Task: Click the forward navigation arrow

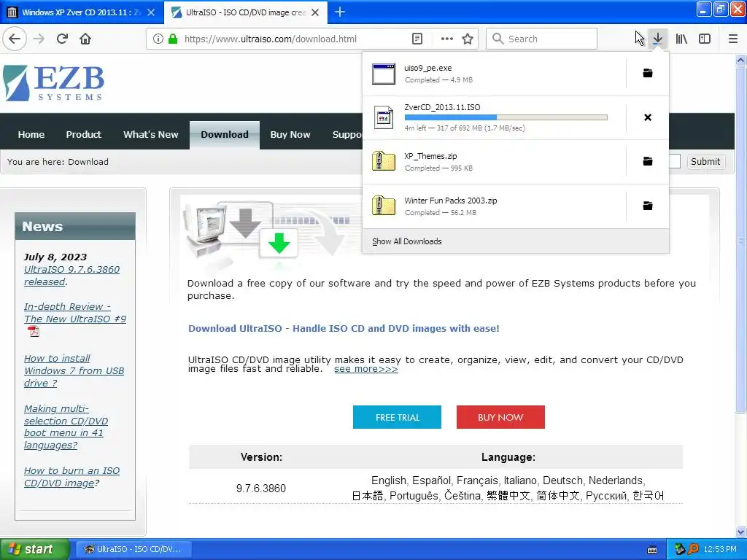Action: 39,39
